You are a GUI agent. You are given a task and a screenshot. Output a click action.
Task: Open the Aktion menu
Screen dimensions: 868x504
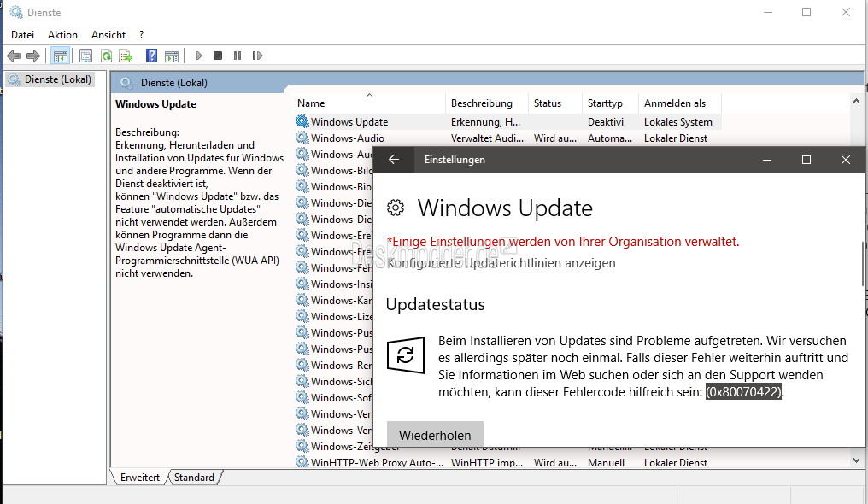click(62, 35)
